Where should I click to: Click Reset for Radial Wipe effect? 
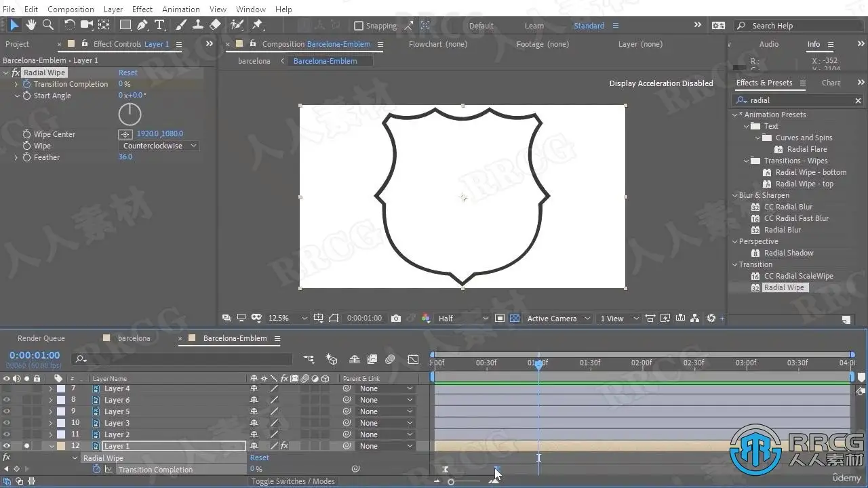click(x=127, y=73)
